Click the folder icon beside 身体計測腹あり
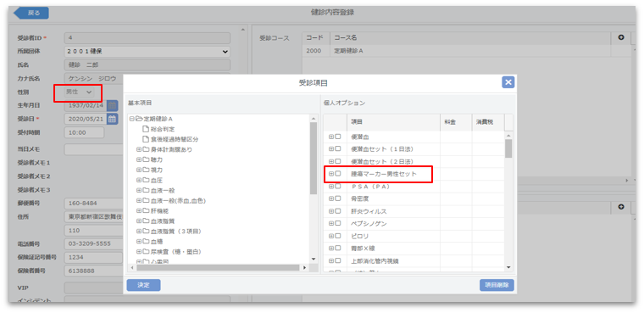Viewport: 644px width, 313px height. [x=146, y=149]
